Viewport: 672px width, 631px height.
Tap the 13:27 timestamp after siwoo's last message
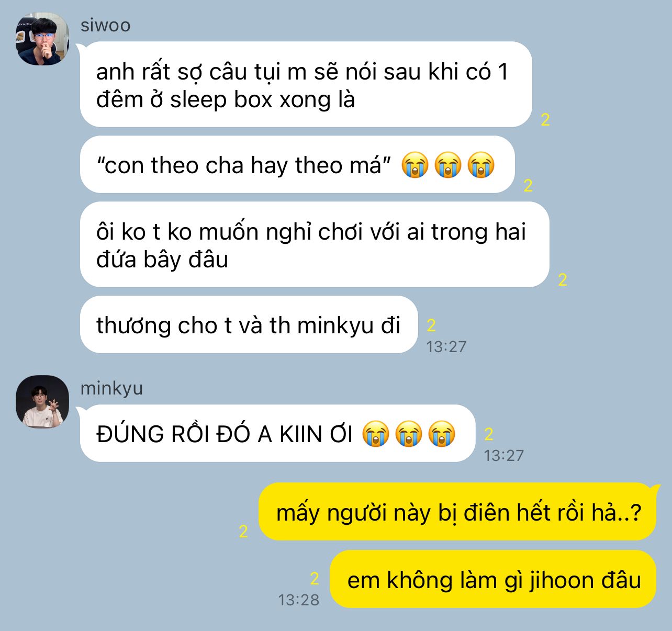coord(446,346)
